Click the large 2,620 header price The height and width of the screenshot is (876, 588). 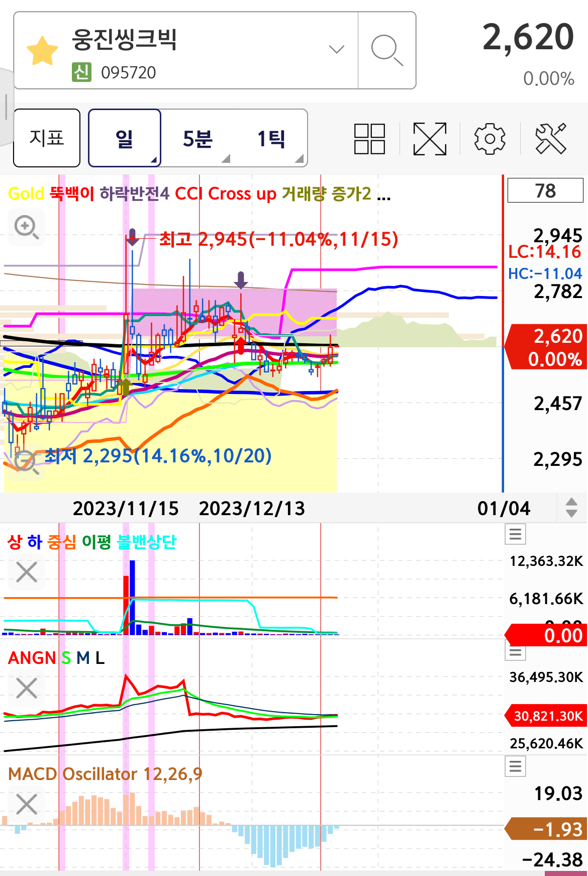(x=528, y=37)
